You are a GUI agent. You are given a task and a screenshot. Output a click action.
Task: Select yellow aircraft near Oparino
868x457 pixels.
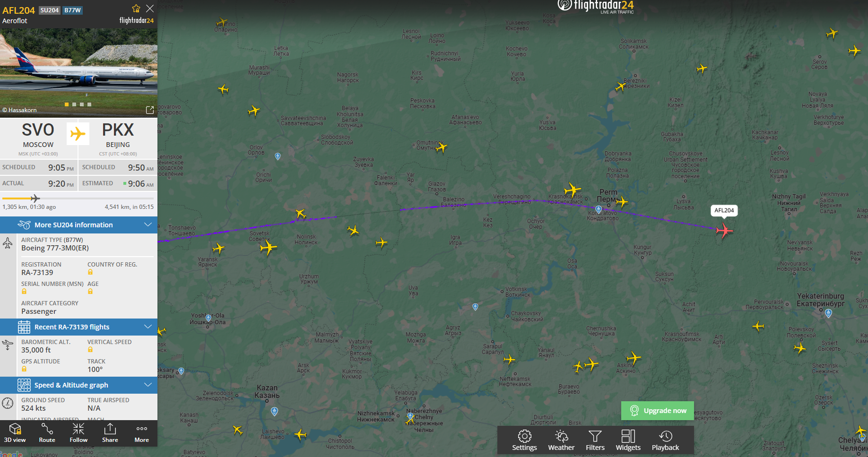(x=222, y=22)
